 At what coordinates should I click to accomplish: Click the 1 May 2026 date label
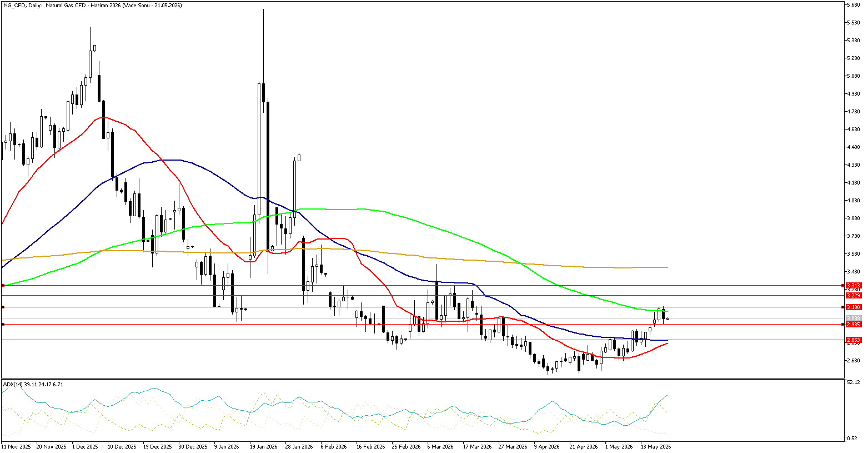[x=619, y=446]
